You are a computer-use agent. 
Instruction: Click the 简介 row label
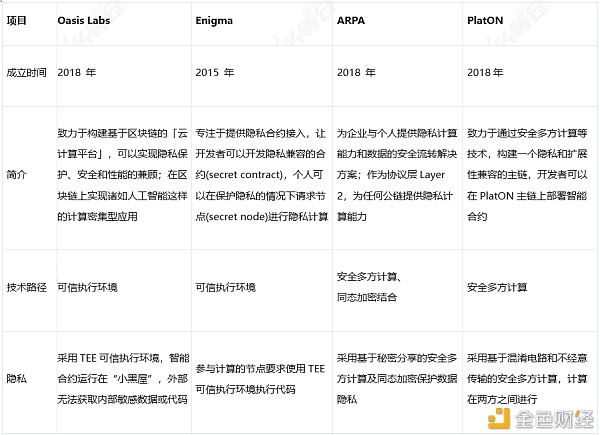click(16, 175)
